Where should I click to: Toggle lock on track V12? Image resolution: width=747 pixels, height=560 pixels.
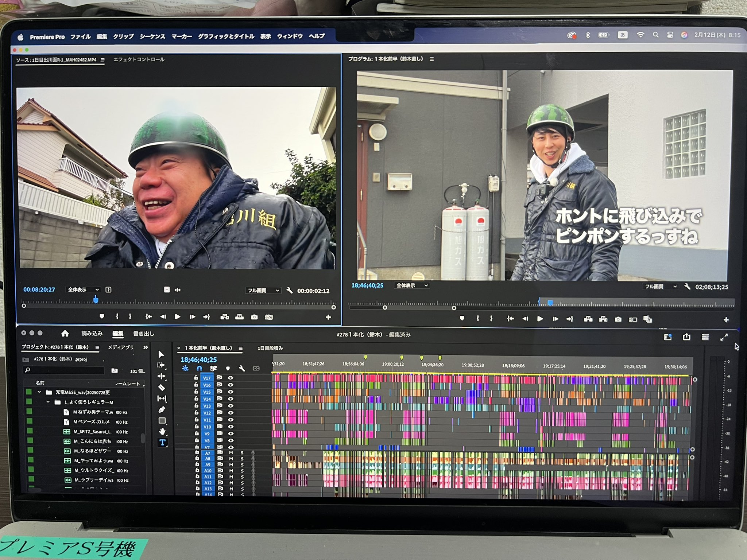pos(196,412)
